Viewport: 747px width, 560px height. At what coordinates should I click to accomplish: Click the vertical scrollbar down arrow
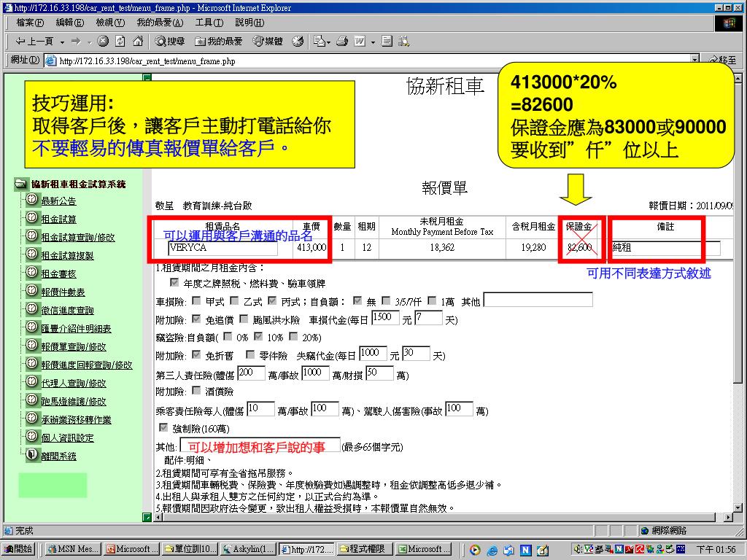738,508
